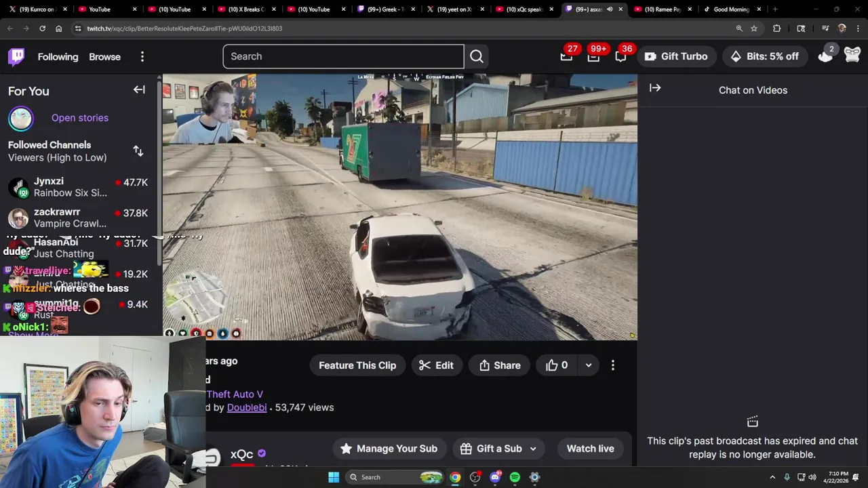
Task: Mute the audio-playing Twitch tab
Action: [610, 9]
